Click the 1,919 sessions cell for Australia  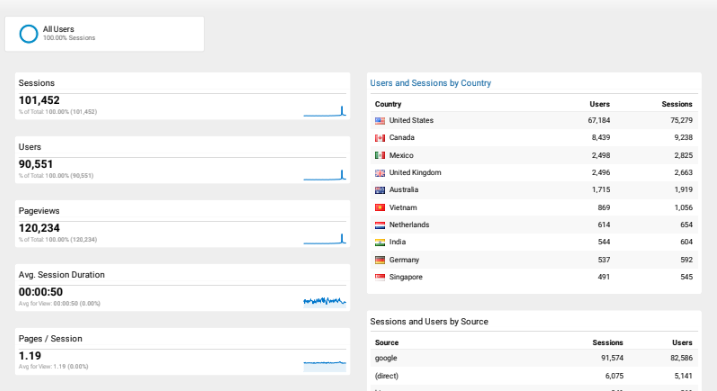(683, 189)
